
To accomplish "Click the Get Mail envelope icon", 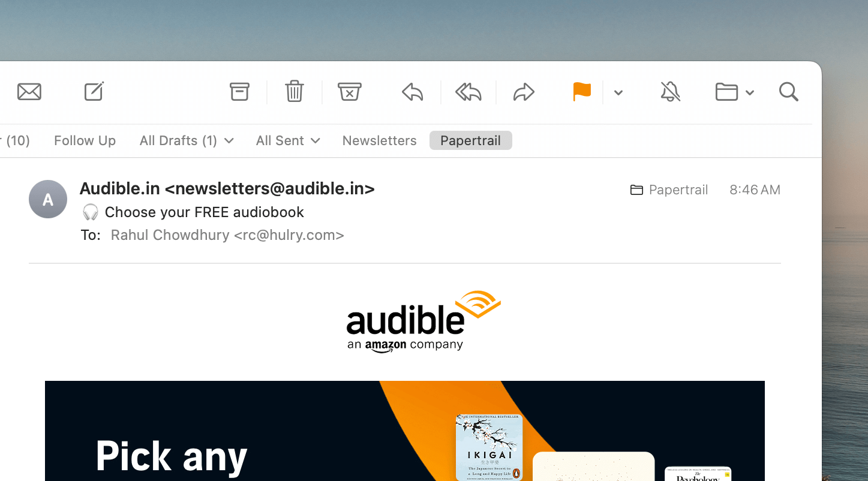I will click(29, 92).
